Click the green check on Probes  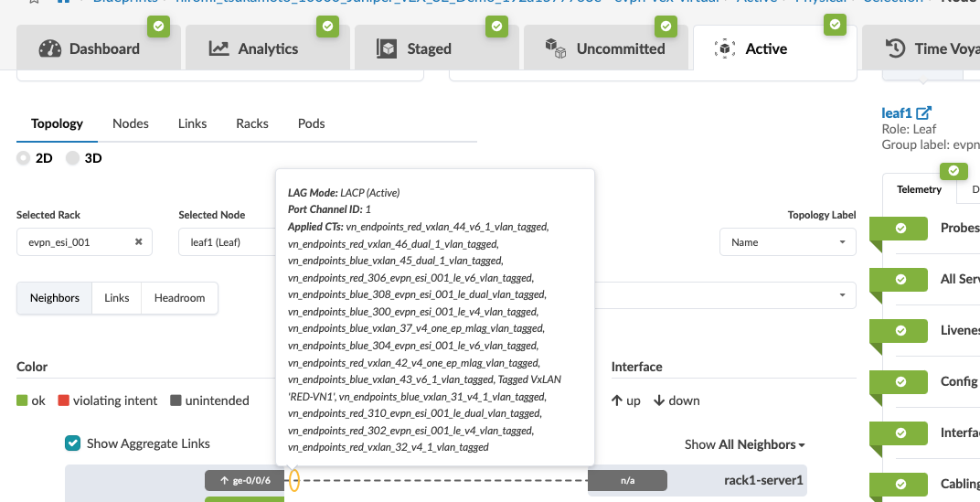(x=900, y=228)
